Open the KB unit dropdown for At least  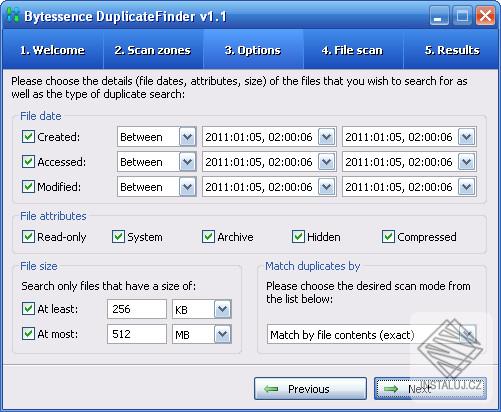pyautogui.click(x=222, y=309)
